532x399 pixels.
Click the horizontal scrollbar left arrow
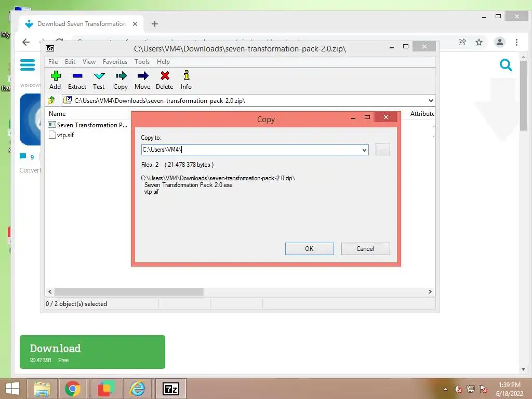[x=50, y=291]
